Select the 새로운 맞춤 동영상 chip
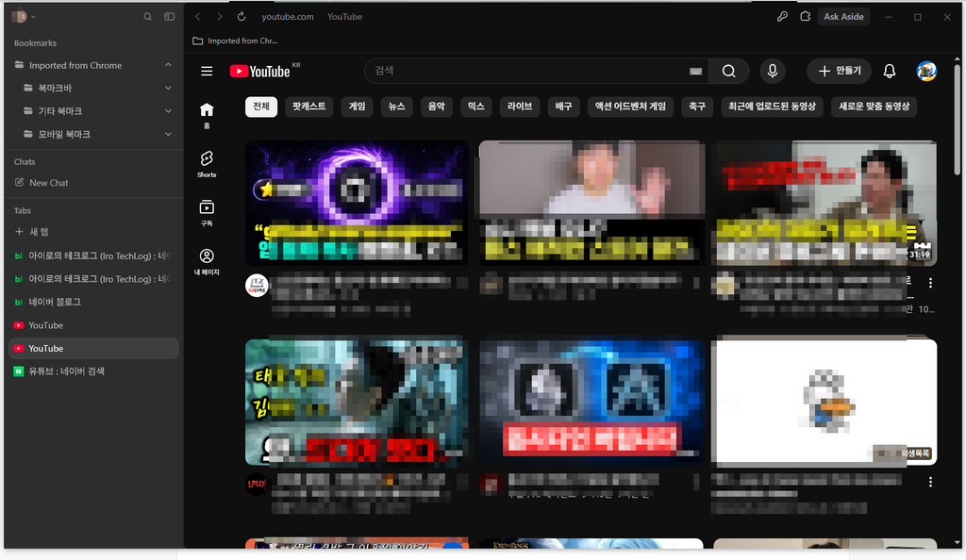Viewport: 966px width, 560px height. click(x=874, y=107)
